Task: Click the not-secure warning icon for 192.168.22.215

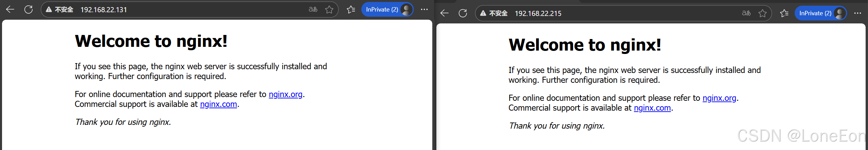Action: click(x=483, y=13)
